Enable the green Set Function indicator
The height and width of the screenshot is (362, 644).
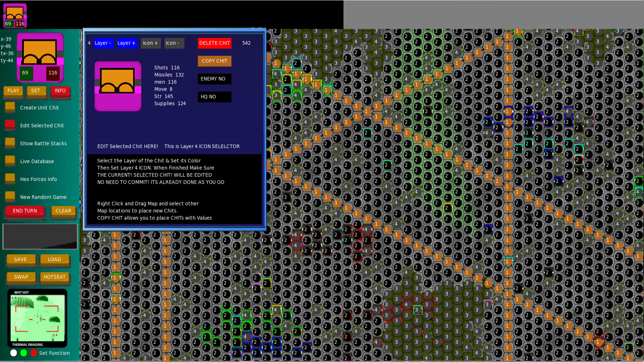(23, 353)
